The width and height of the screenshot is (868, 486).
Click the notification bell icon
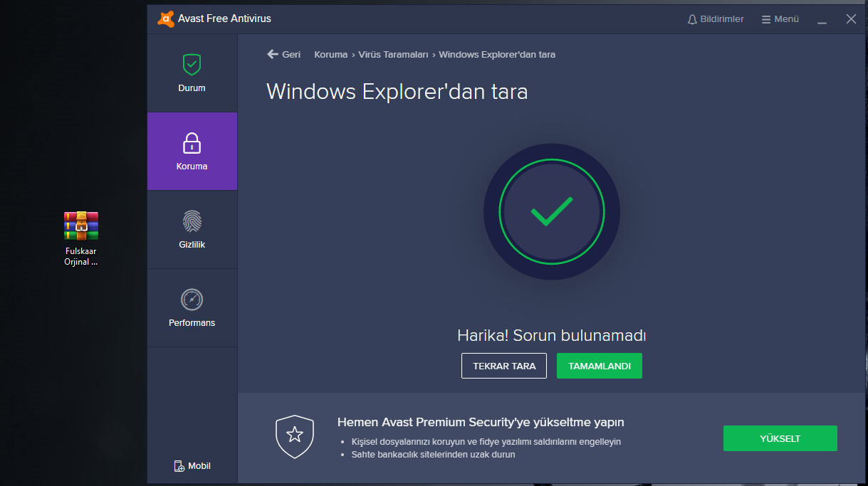(692, 19)
